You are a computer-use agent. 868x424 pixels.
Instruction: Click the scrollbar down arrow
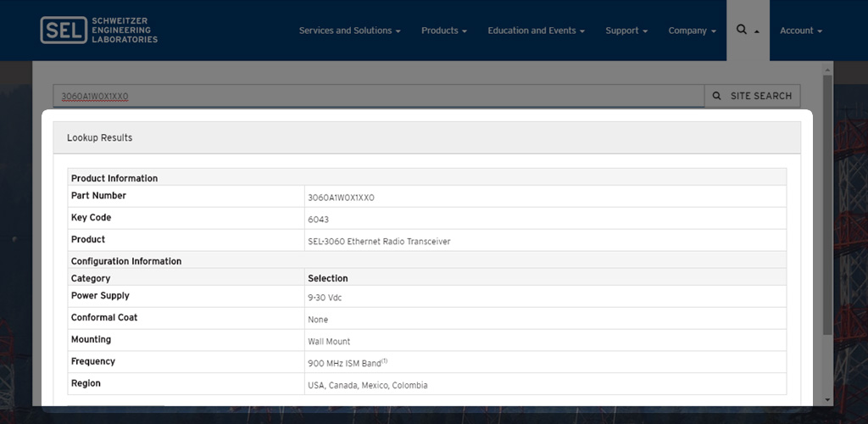tap(827, 399)
